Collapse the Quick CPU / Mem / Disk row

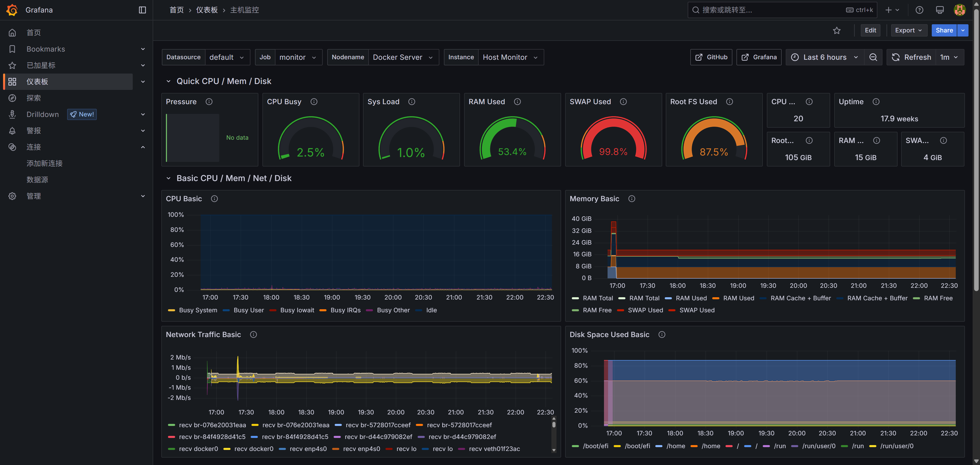[x=168, y=81]
